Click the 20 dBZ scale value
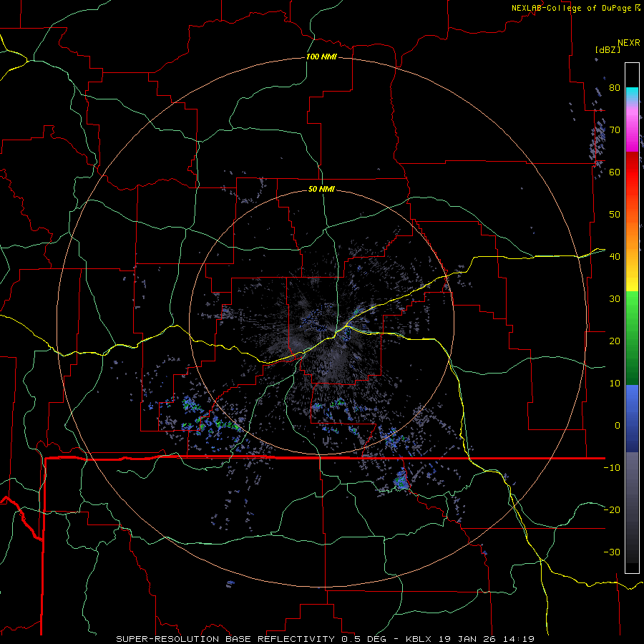The image size is (644, 644). pyautogui.click(x=615, y=341)
